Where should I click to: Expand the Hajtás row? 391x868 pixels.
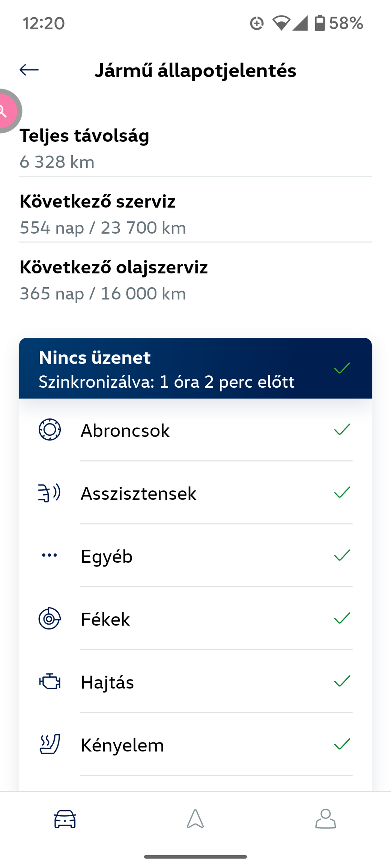pyautogui.click(x=195, y=681)
